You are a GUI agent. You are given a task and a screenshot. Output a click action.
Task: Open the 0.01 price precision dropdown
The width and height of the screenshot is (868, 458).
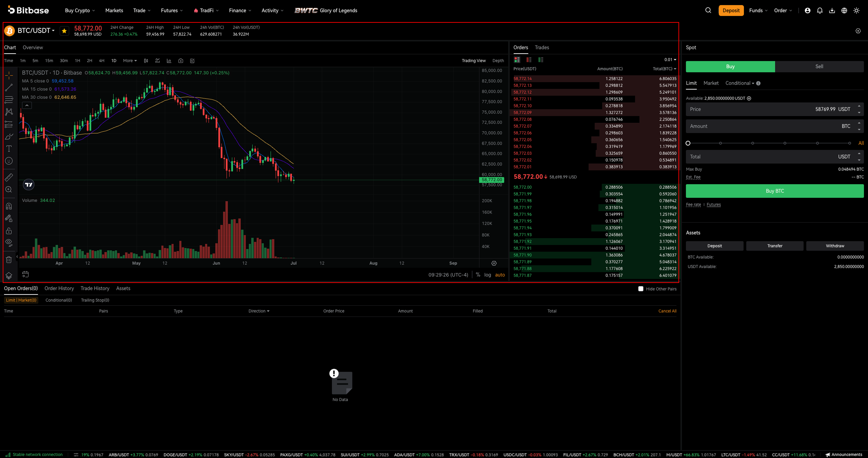[670, 60]
